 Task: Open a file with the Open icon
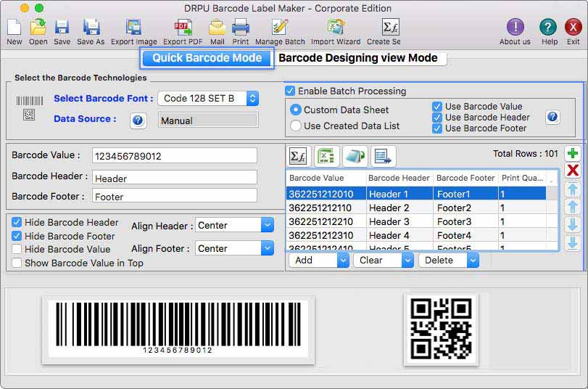click(x=38, y=28)
